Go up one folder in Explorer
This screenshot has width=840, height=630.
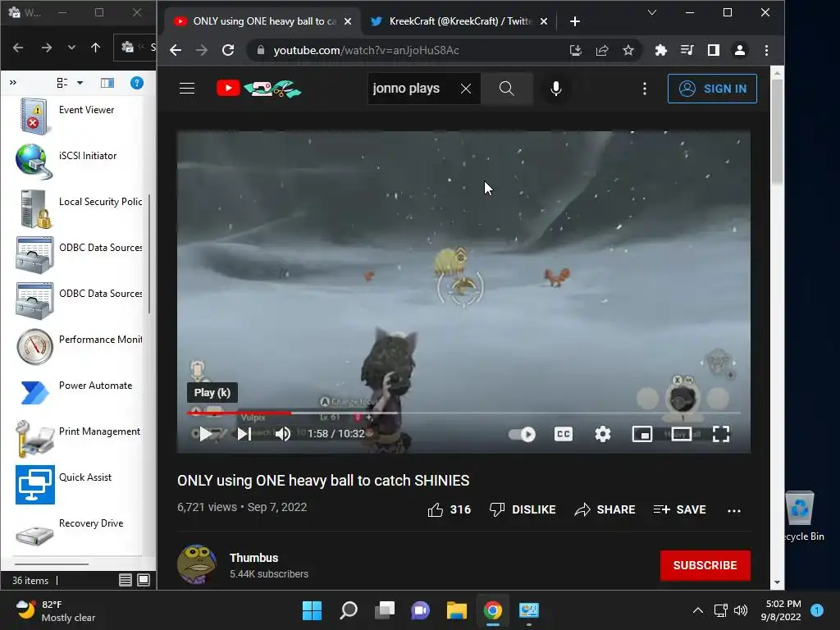pyautogui.click(x=95, y=48)
